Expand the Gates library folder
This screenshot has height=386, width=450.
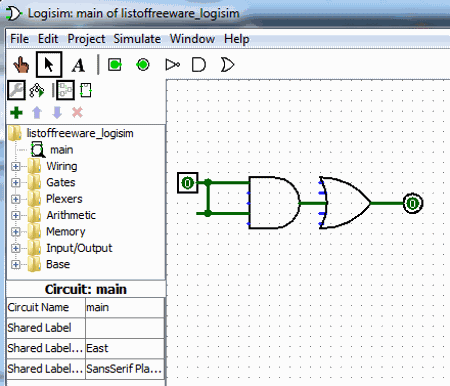coord(15,183)
